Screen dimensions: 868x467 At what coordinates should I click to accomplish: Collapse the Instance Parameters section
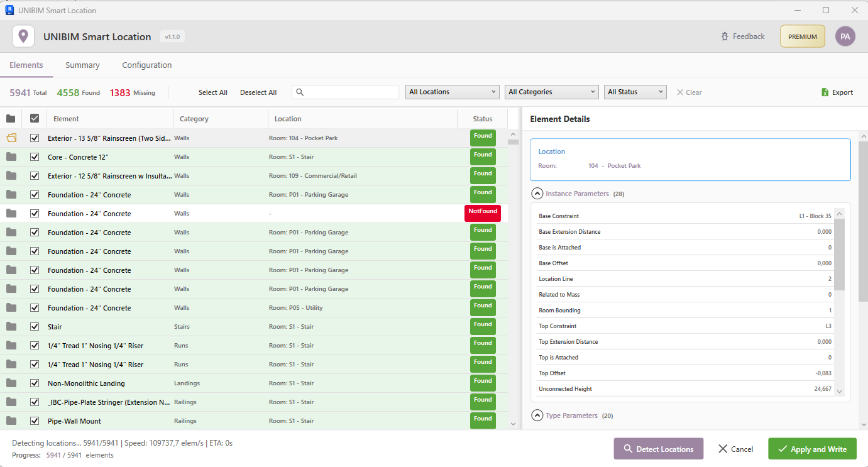(x=537, y=194)
